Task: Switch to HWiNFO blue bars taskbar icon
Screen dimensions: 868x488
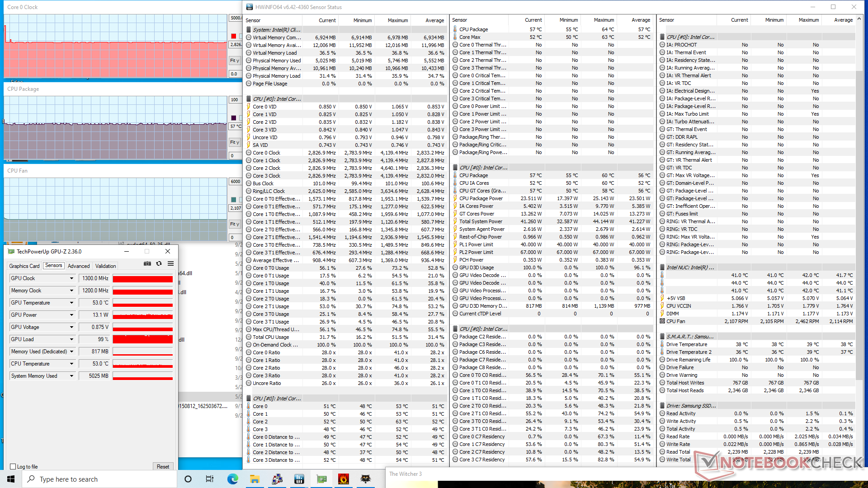Action: coord(299,479)
